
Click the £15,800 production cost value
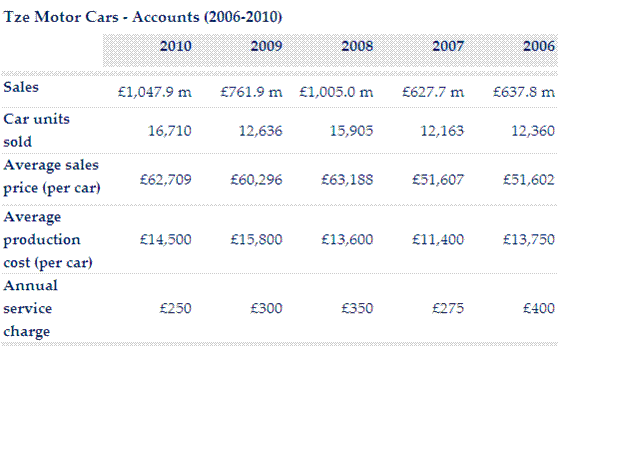[259, 240]
